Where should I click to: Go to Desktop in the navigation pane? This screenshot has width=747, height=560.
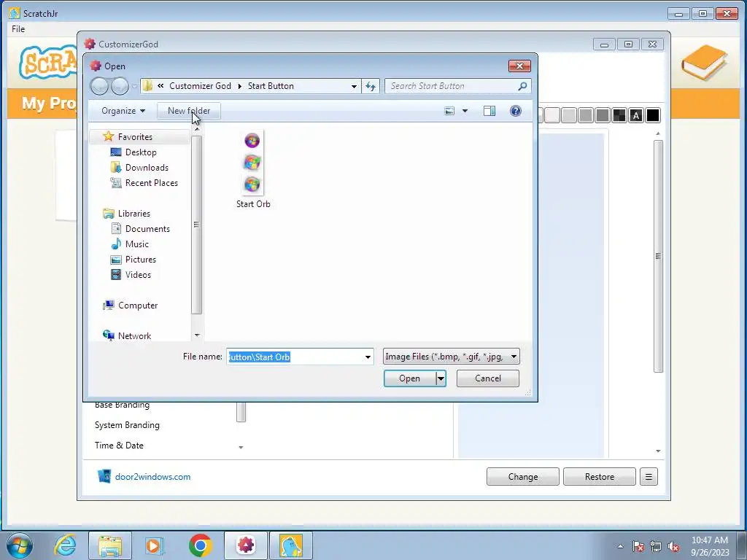(141, 152)
